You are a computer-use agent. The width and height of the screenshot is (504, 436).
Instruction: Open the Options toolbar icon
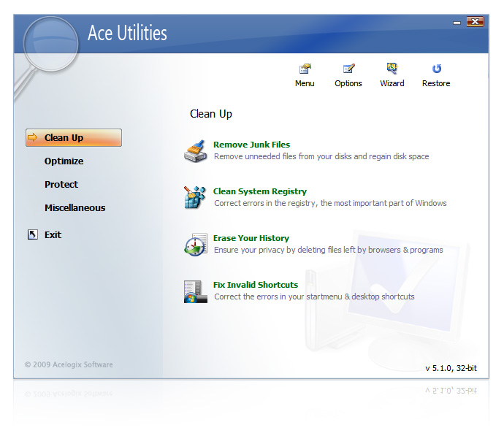pyautogui.click(x=348, y=69)
